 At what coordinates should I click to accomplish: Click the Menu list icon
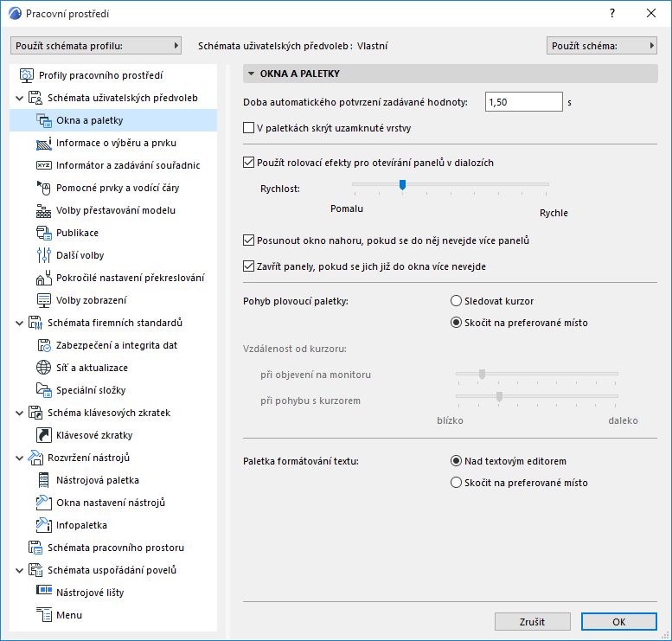click(44, 615)
